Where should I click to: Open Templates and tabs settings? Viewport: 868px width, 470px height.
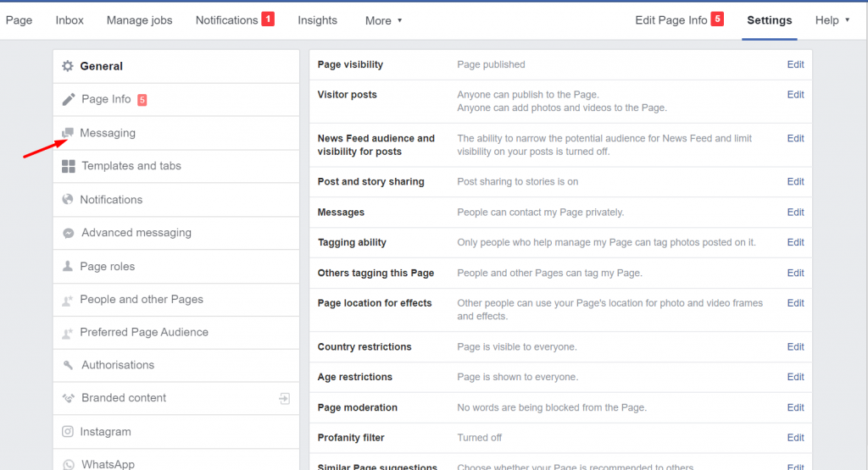pyautogui.click(x=176, y=166)
